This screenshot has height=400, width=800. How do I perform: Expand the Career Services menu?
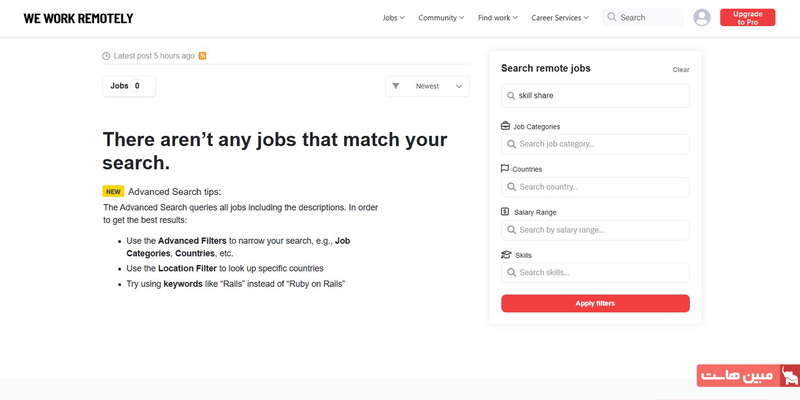560,18
